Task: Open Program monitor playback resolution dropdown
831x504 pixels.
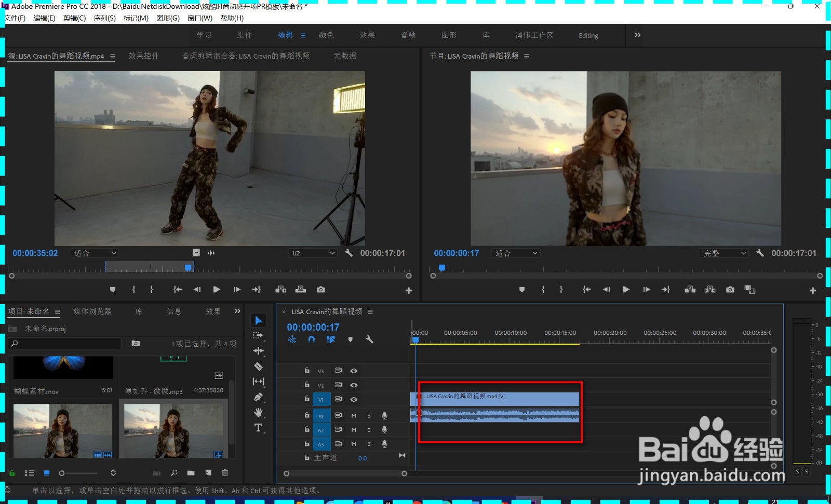Action: coord(725,253)
